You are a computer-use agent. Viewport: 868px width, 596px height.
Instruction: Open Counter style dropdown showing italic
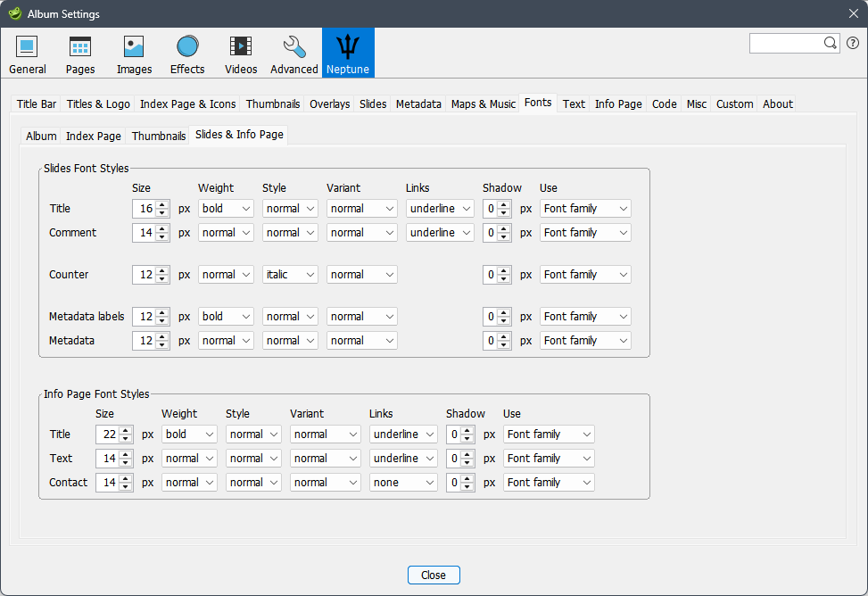pos(290,275)
